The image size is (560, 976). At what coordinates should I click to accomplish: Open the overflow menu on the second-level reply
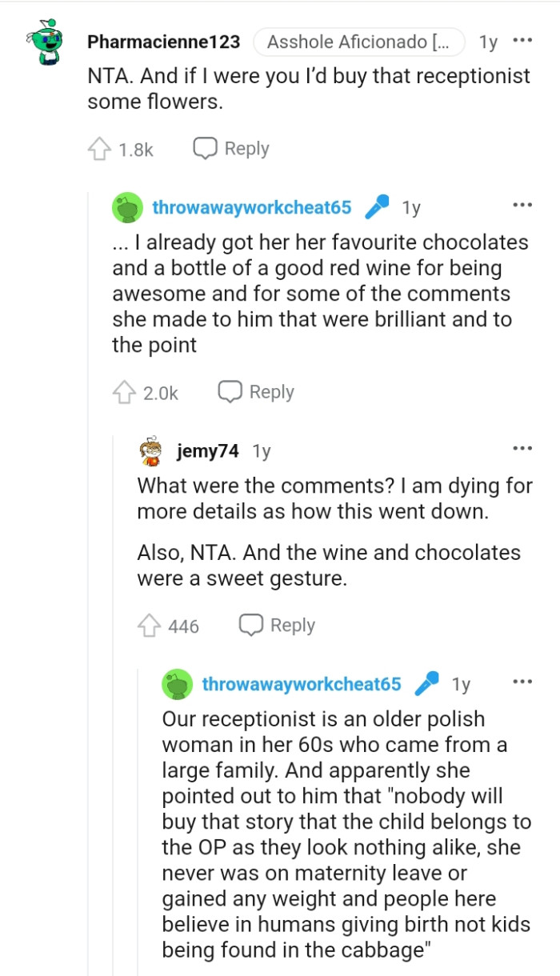click(x=522, y=205)
